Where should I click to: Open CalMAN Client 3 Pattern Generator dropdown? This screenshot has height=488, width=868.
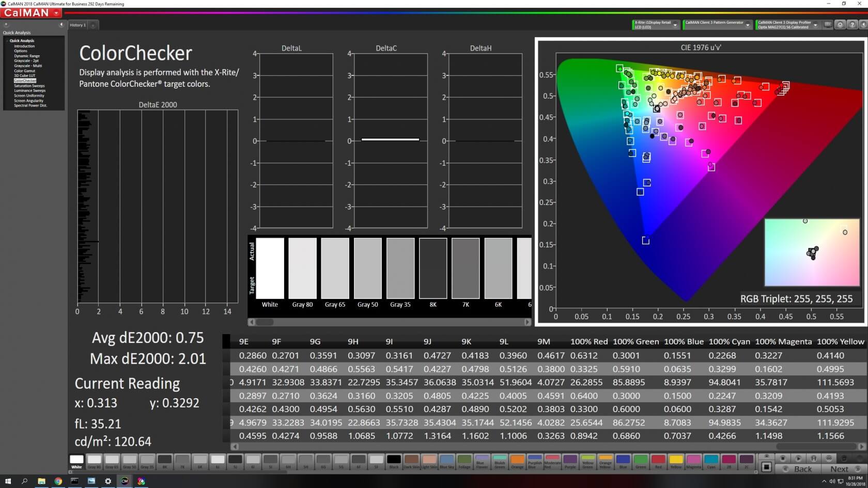tap(747, 25)
